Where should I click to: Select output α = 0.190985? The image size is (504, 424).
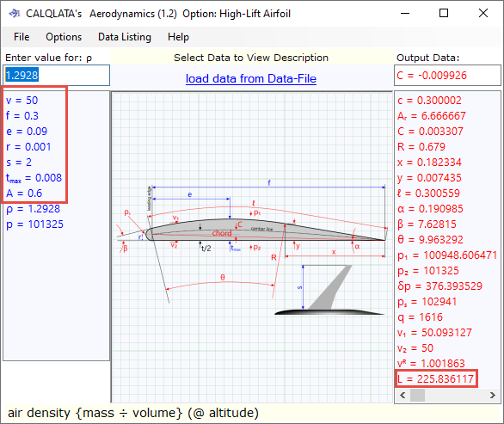pyautogui.click(x=430, y=209)
